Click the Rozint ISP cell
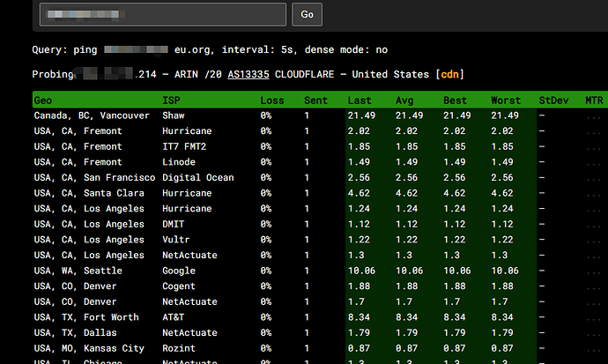Viewport: 608px width, 364px height. 179,348
